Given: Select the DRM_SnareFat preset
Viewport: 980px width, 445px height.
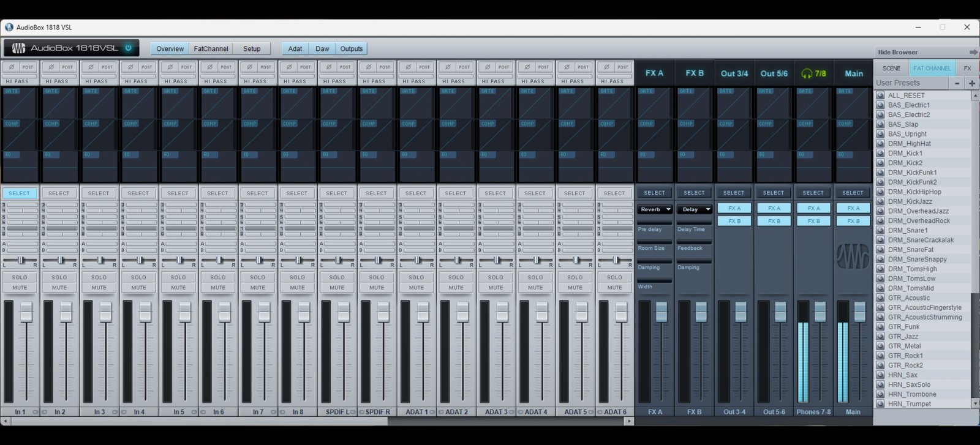Looking at the screenshot, I should click(x=911, y=250).
